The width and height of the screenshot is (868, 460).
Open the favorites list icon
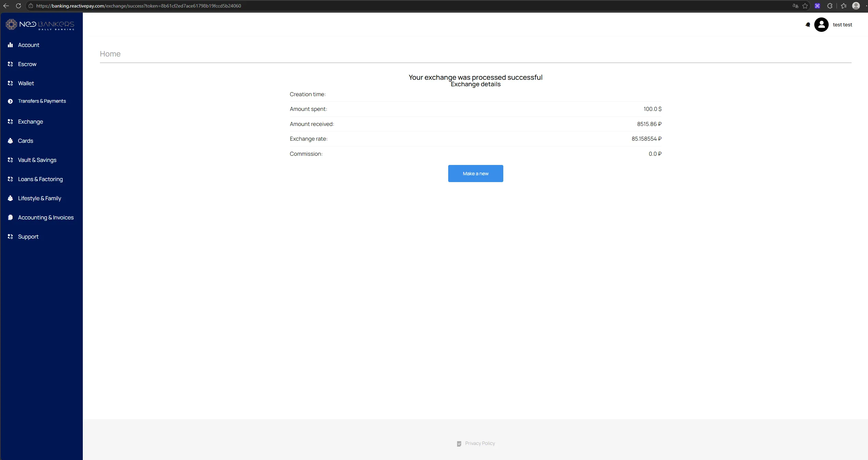click(x=844, y=6)
